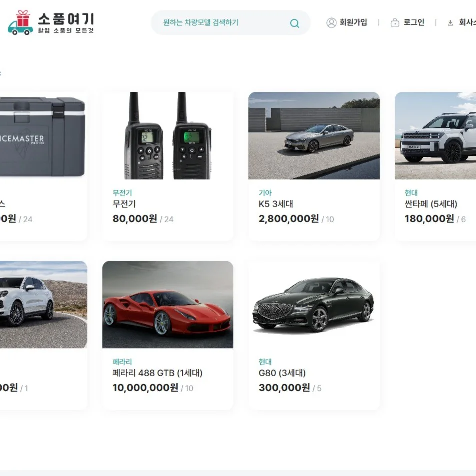Open the 회원가입 sign-up link
476x476 pixels.
pos(353,22)
